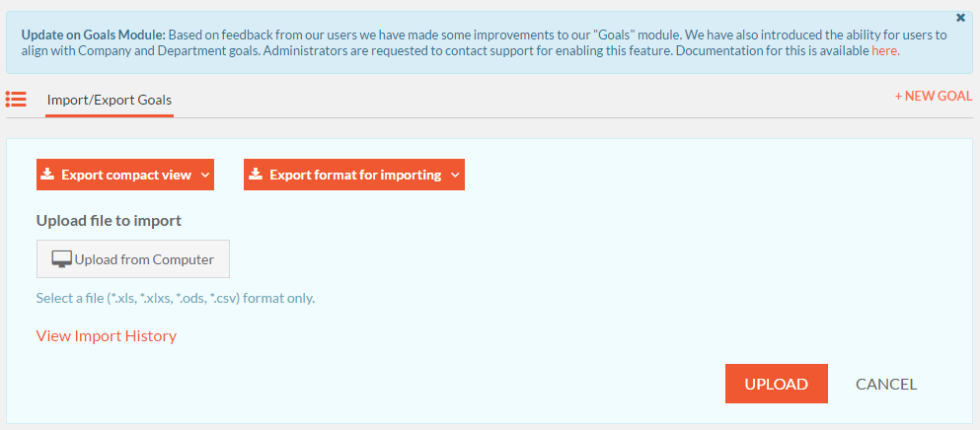Open the documentation 'here' link
The height and width of the screenshot is (430, 980).
(885, 51)
